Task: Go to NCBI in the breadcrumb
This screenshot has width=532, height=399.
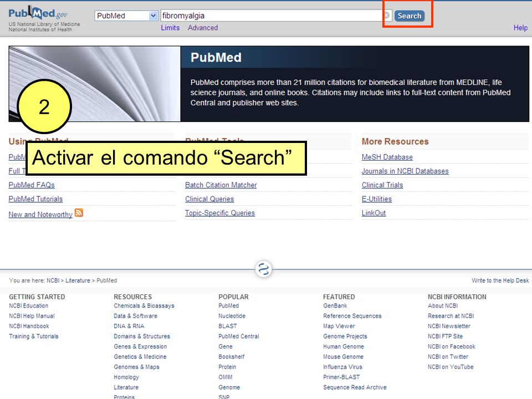Action: pyautogui.click(x=53, y=280)
